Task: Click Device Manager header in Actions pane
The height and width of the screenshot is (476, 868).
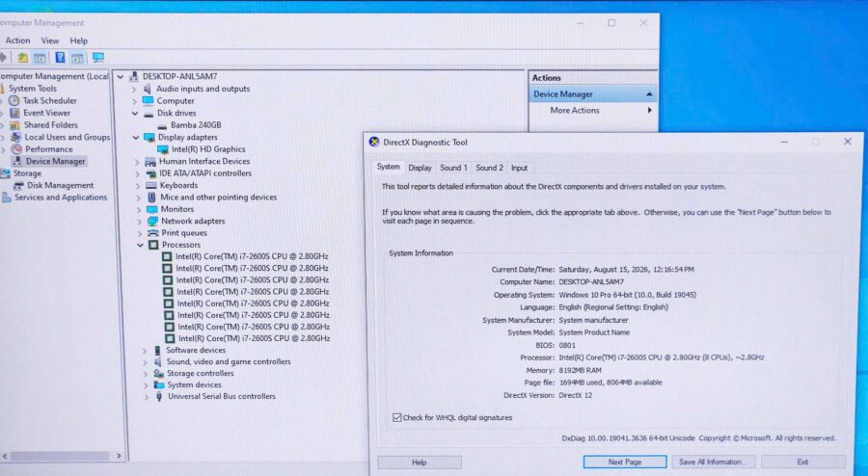Action: pyautogui.click(x=593, y=94)
